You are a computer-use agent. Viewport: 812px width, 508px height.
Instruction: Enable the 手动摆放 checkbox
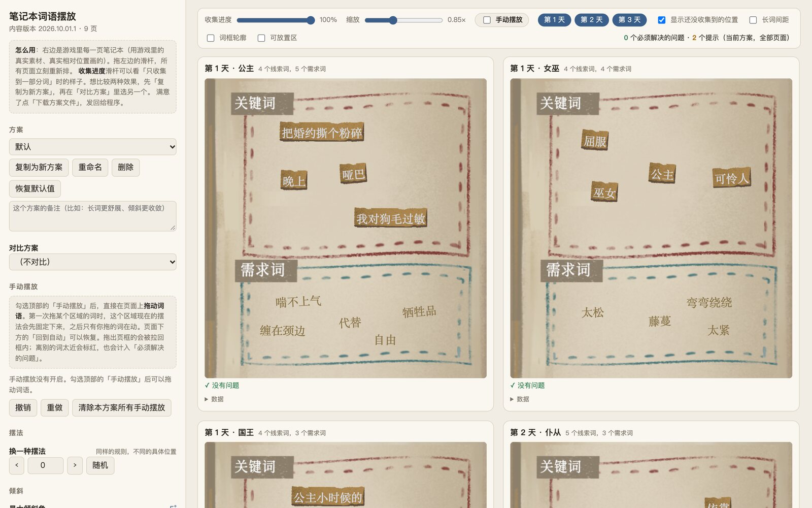tap(487, 20)
